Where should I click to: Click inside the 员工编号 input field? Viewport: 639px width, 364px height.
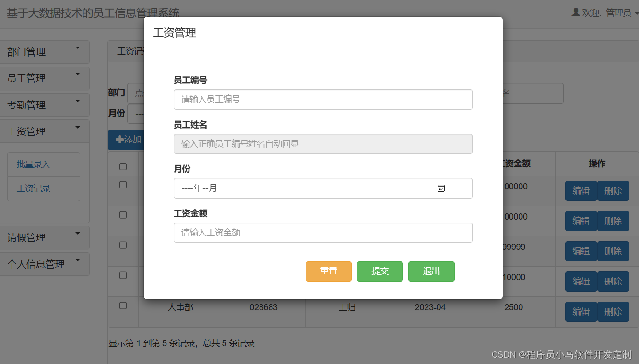tap(322, 99)
